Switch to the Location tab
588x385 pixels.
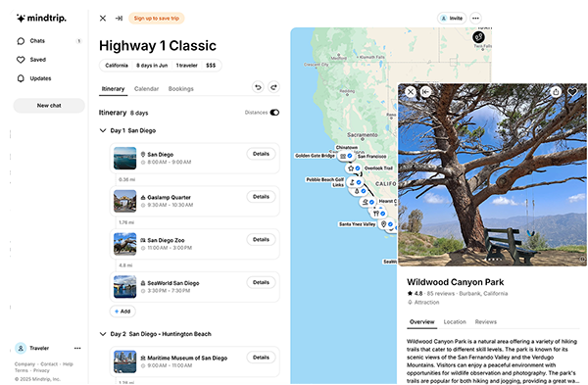tap(455, 322)
